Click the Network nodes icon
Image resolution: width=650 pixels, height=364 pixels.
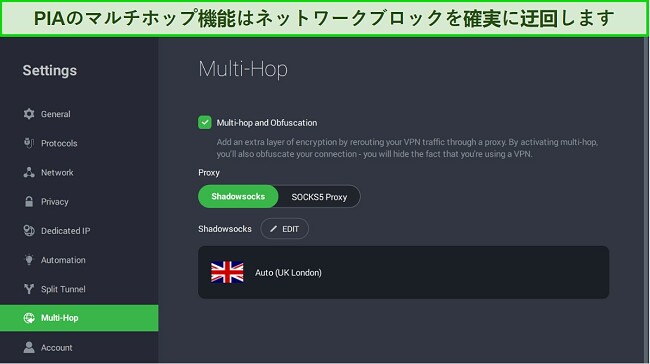tap(29, 172)
